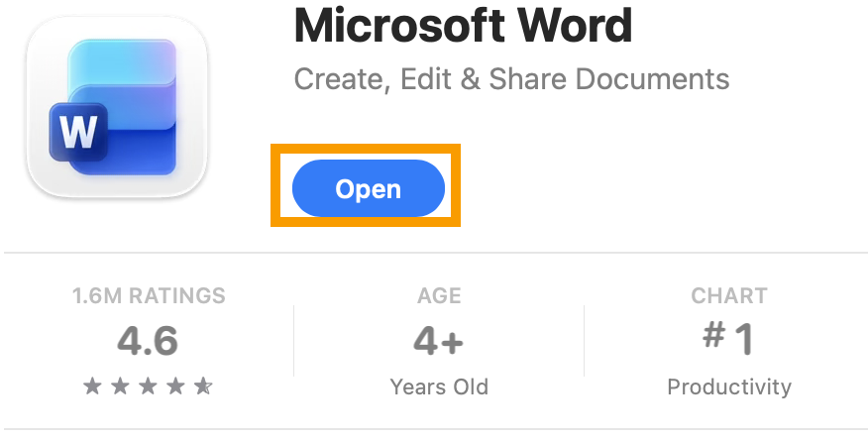Click the first rating star
The image size is (868, 440).
pyautogui.click(x=92, y=386)
